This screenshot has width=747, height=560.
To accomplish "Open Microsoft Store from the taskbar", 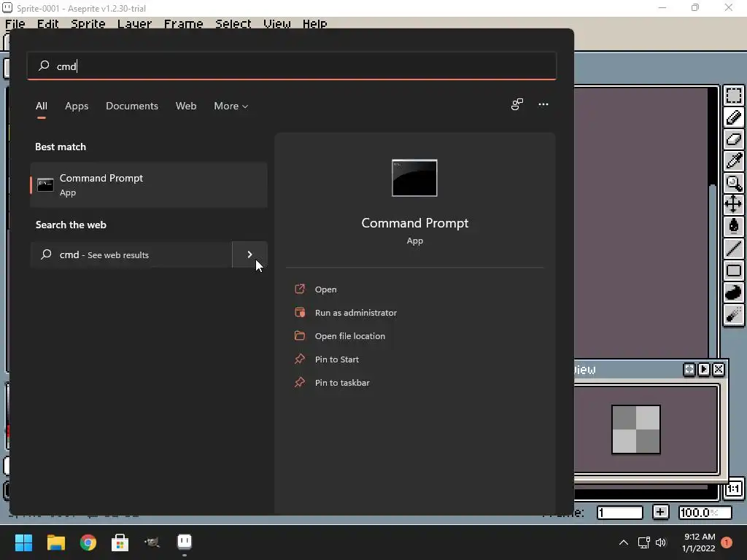I will click(120, 542).
